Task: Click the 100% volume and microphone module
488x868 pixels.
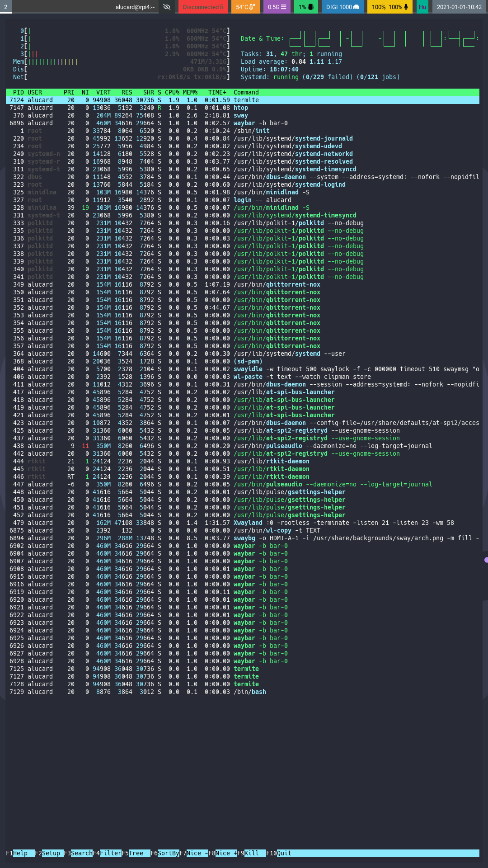Action: (x=390, y=7)
